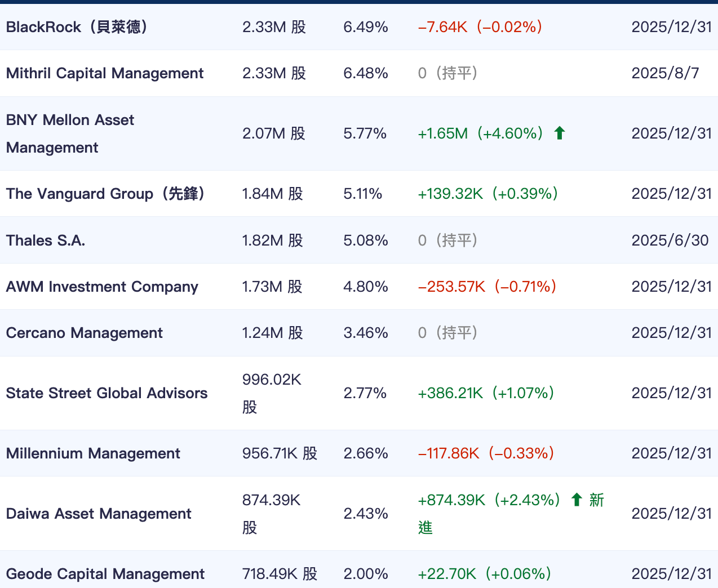Viewport: 718px width, 588px height.
Task: Click the 2025/8/7 report date
Action: (666, 73)
